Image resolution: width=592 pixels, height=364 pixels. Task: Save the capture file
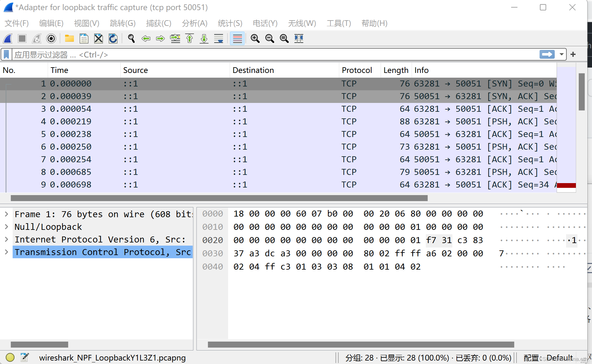pos(84,39)
